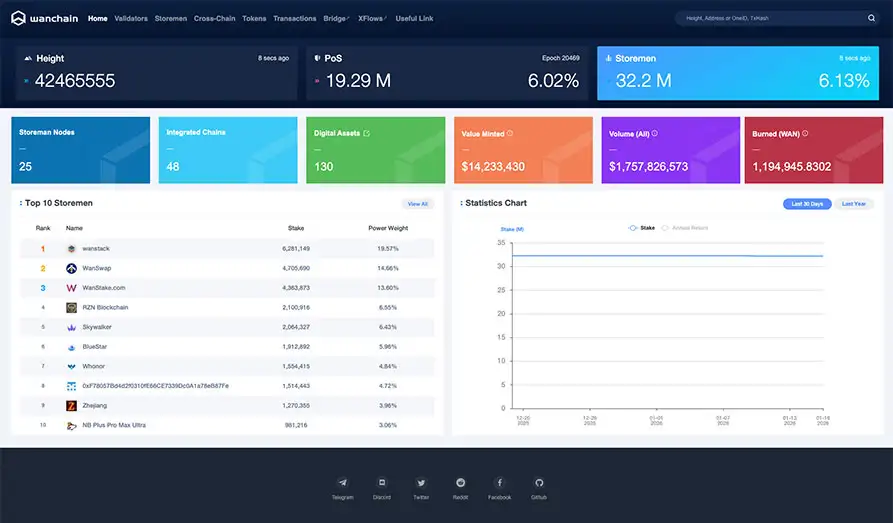This screenshot has width=893, height=523.
Task: Open the Discord social icon
Action: [x=382, y=483]
